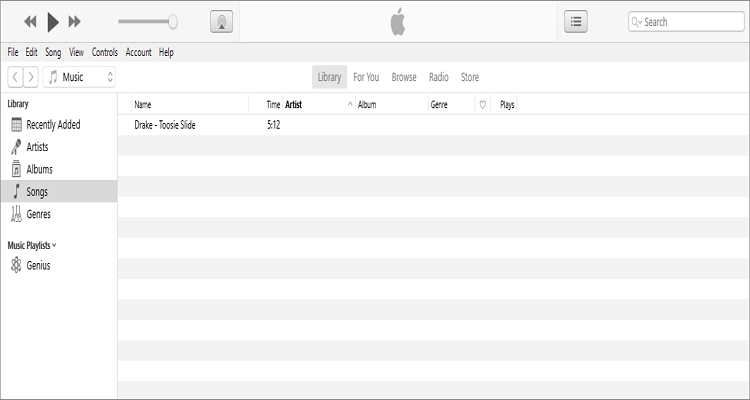Click the volume slider knob

(x=173, y=22)
